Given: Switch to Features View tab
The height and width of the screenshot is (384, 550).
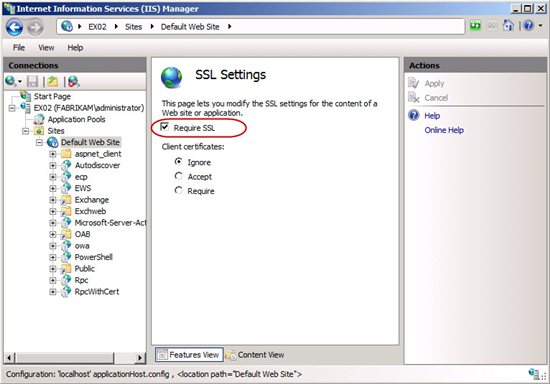Looking at the screenshot, I should coord(189,355).
